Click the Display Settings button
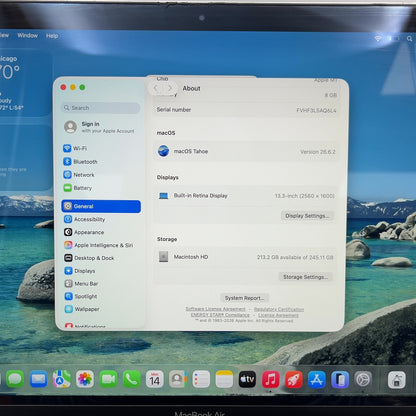Image resolution: width=416 pixels, height=416 pixels. pos(307,216)
